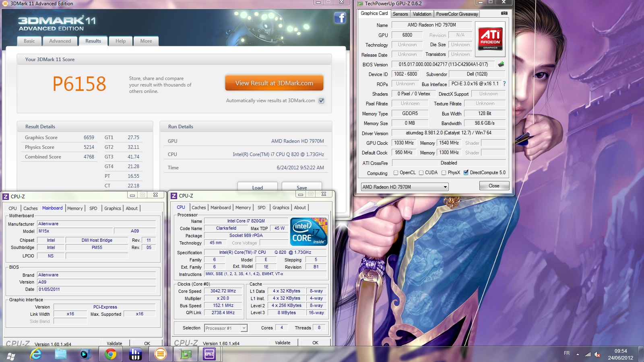The image size is (644, 362).
Task: Open the network signal tray icon
Action: [x=588, y=354]
